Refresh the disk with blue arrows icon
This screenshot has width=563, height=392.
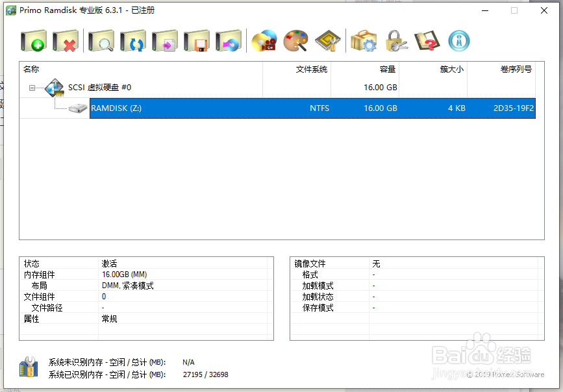pos(133,41)
